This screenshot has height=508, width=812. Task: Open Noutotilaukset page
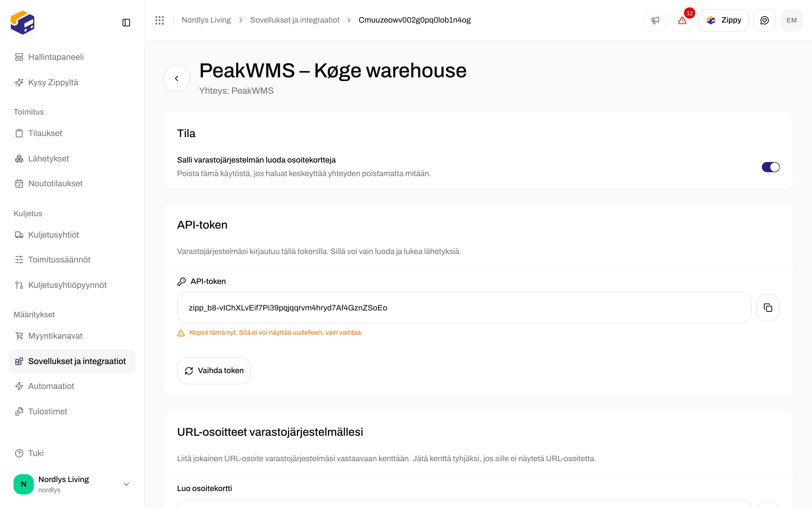pyautogui.click(x=72, y=183)
